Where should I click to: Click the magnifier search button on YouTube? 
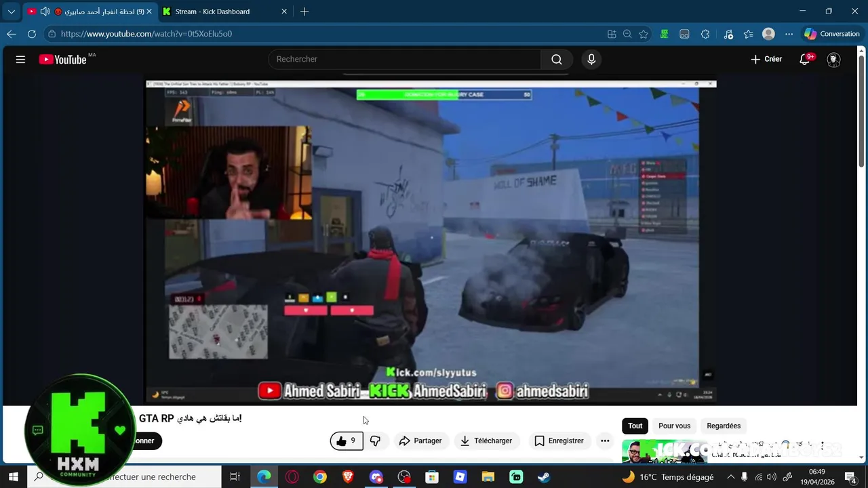(x=557, y=60)
